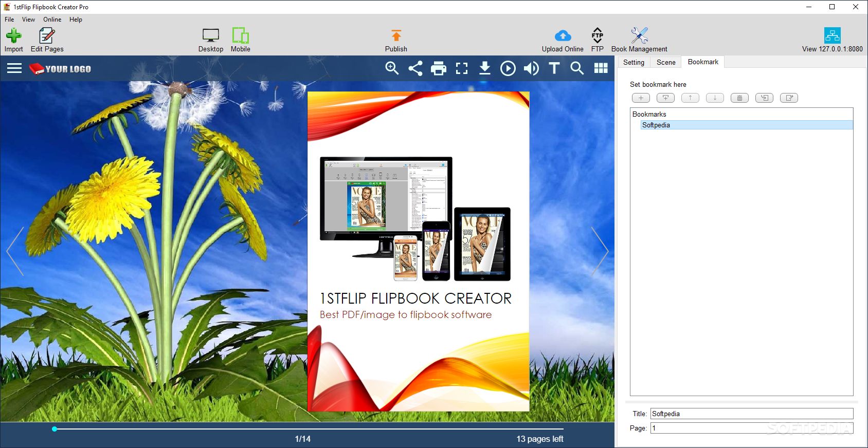This screenshot has width=868, height=448.
Task: Click the import bookmarks button
Action: click(x=764, y=98)
